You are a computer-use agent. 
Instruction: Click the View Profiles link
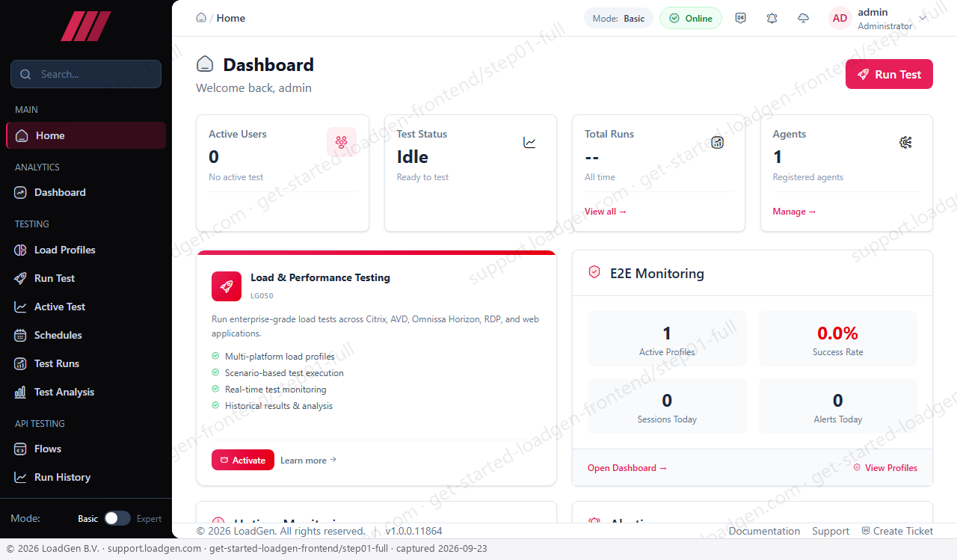[885, 468]
